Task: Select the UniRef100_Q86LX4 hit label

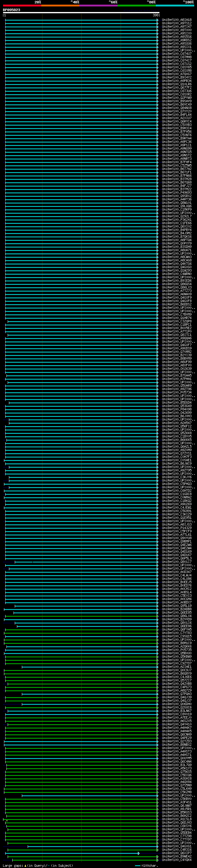Action: [x=177, y=616]
